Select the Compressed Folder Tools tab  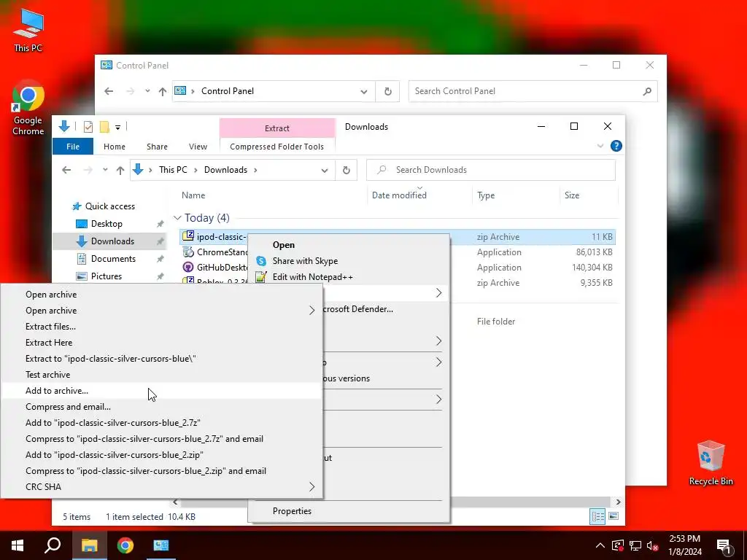click(276, 146)
